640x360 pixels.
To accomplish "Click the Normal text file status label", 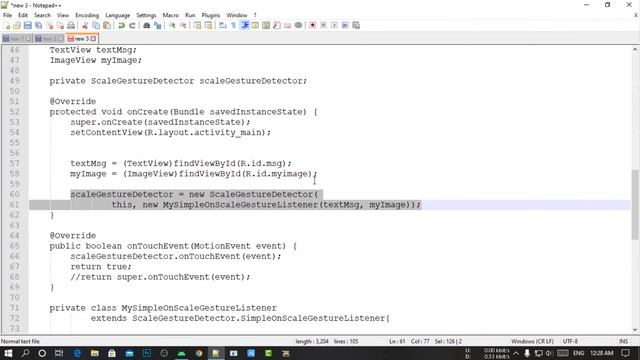I will pos(20,341).
